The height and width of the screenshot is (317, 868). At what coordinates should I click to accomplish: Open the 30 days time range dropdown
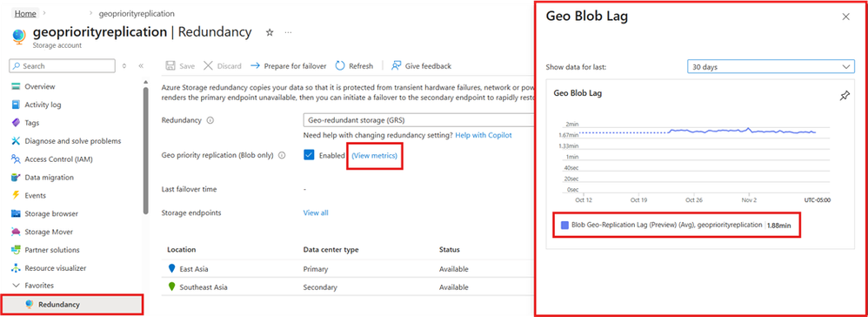click(x=771, y=66)
